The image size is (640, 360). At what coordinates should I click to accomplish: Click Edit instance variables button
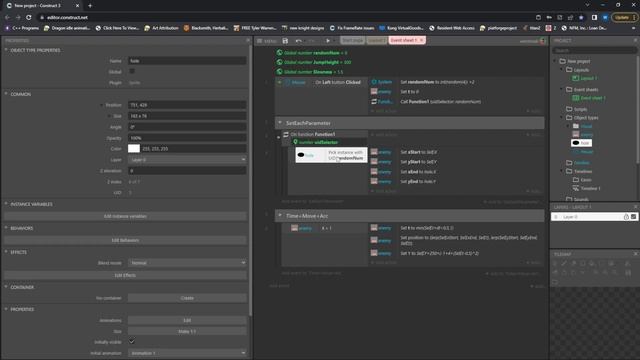click(x=125, y=216)
